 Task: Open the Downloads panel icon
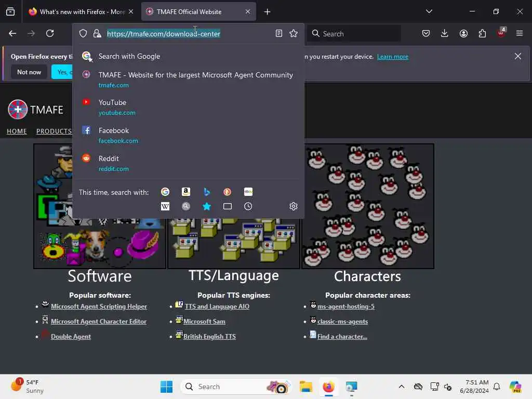pyautogui.click(x=445, y=33)
